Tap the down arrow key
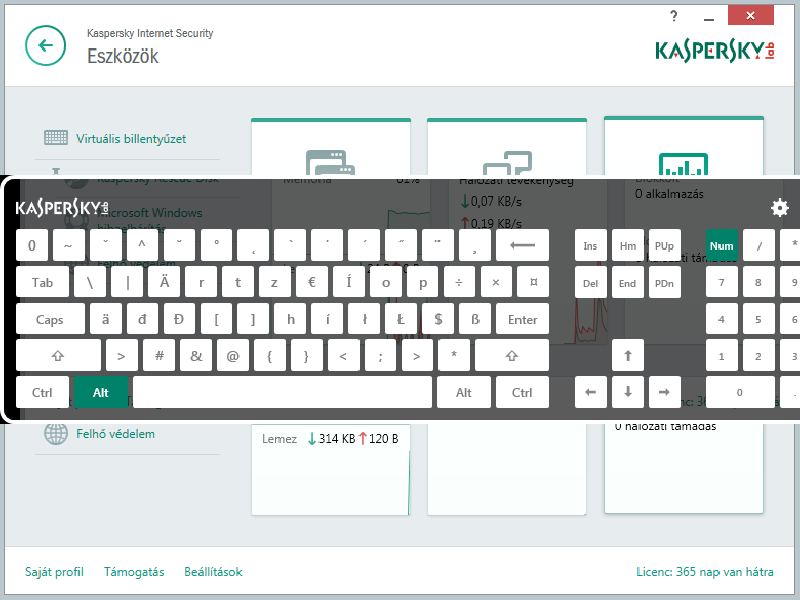Viewport: 800px width, 600px height. tap(628, 392)
